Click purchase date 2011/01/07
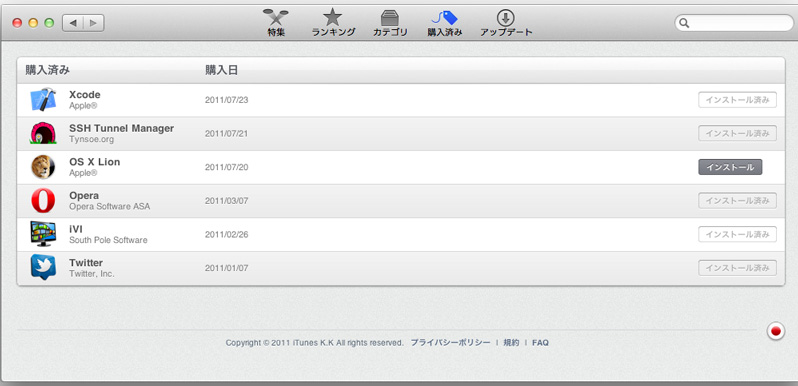This screenshot has height=386, width=798. [x=226, y=268]
